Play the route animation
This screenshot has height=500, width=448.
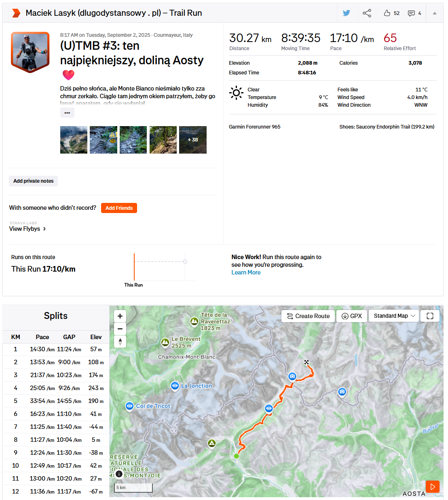[x=432, y=487]
